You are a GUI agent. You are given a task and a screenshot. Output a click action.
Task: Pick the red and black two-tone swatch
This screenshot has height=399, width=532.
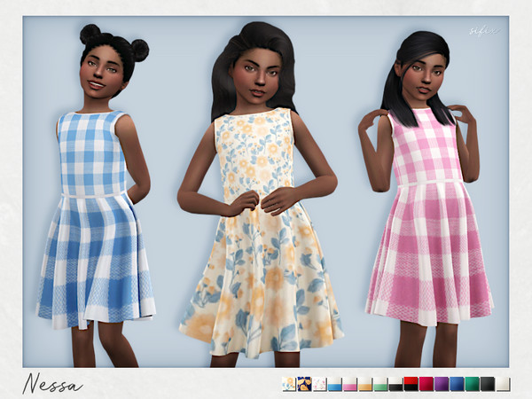411,384
